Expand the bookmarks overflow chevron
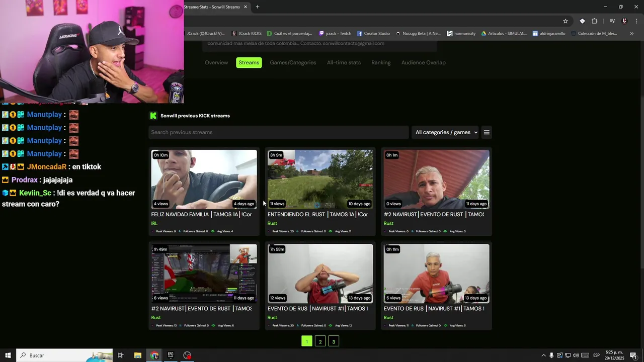 [631, 34]
